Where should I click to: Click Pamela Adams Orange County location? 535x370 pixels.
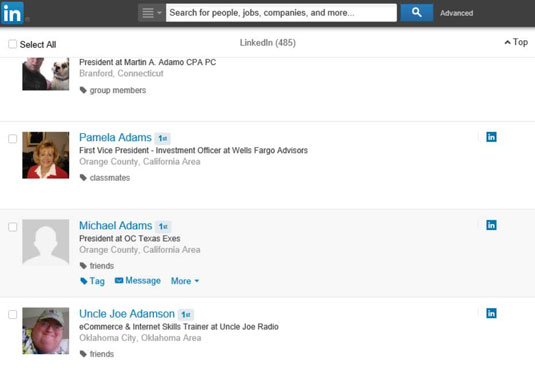pos(140,161)
